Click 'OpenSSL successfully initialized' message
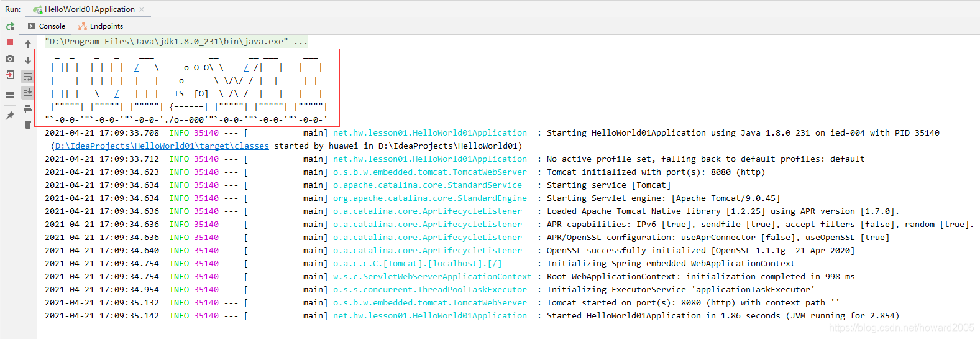This screenshot has height=339, width=980. (701, 251)
